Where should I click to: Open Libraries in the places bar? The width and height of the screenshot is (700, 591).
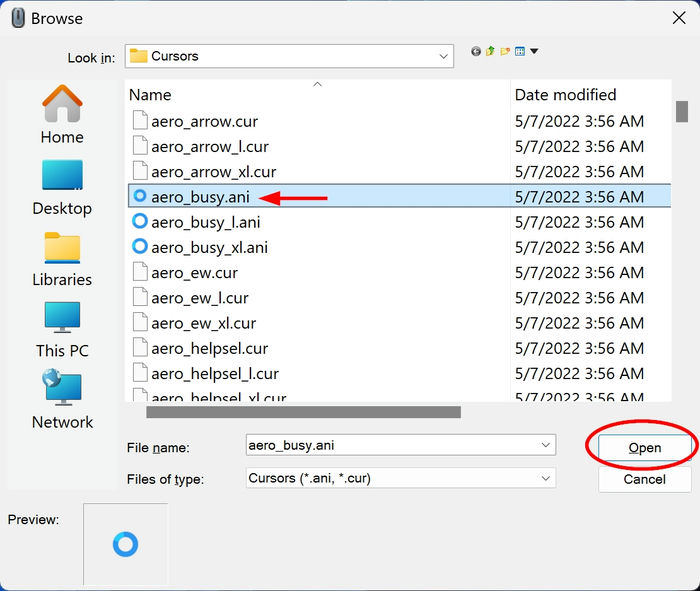coord(62,259)
